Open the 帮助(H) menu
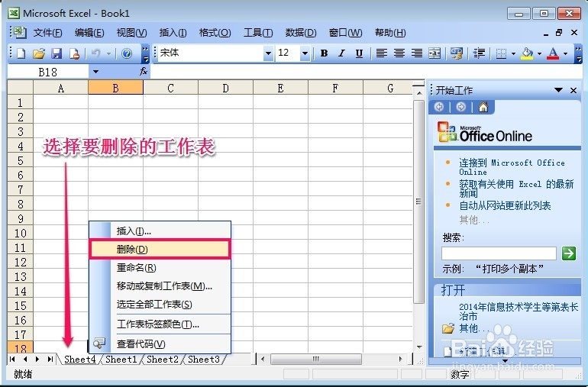 pyautogui.click(x=390, y=33)
